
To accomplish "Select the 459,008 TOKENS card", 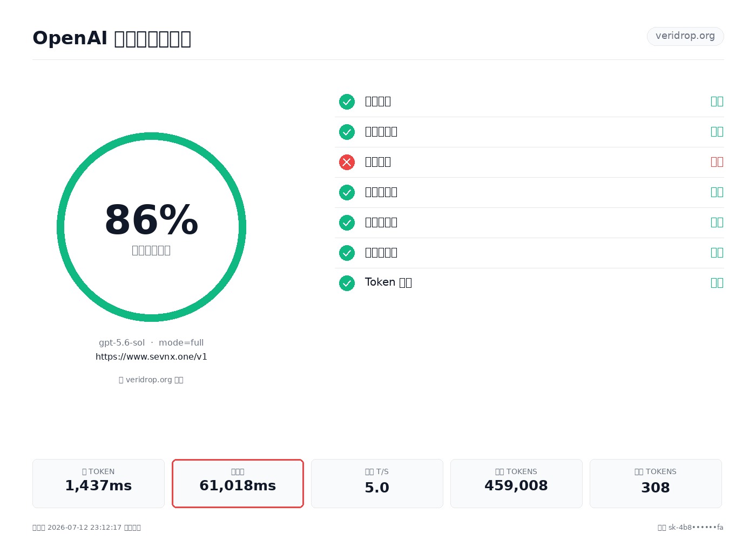I will (x=516, y=483).
